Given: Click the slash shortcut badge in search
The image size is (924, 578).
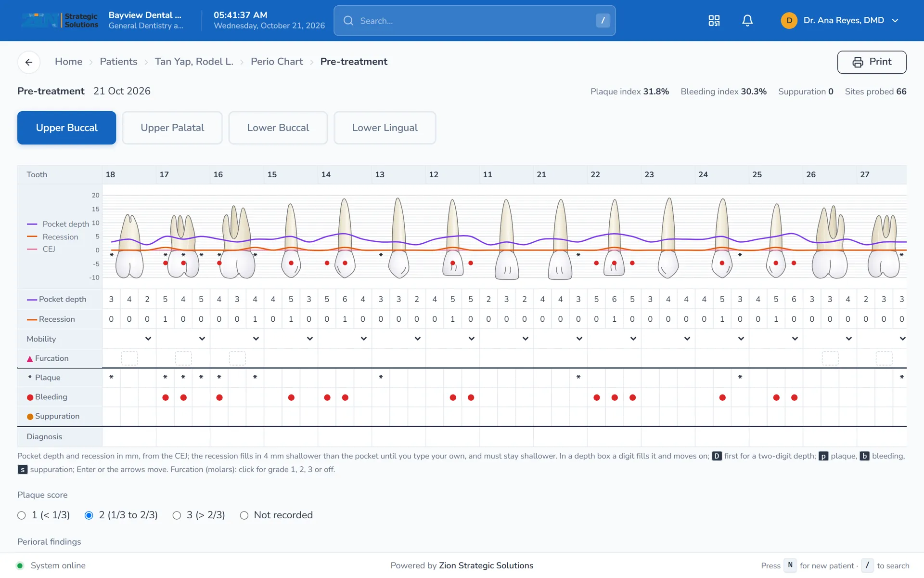Looking at the screenshot, I should coord(603,20).
